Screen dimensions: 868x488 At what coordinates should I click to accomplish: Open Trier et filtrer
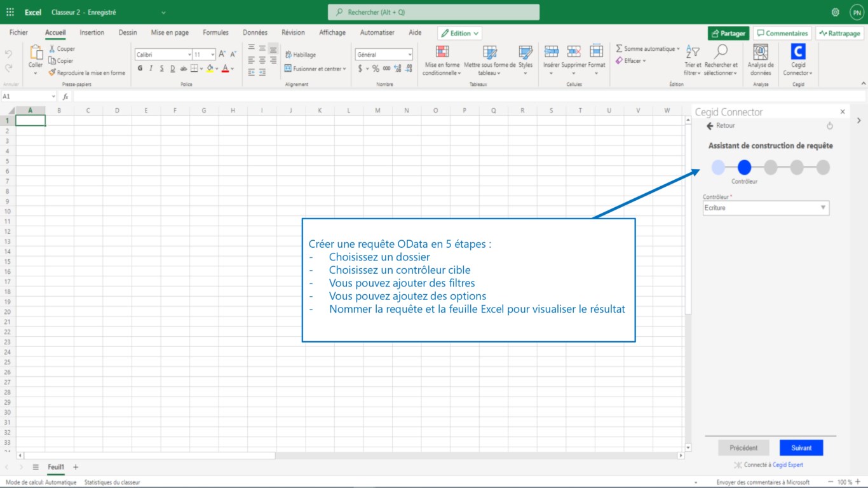[x=693, y=60]
